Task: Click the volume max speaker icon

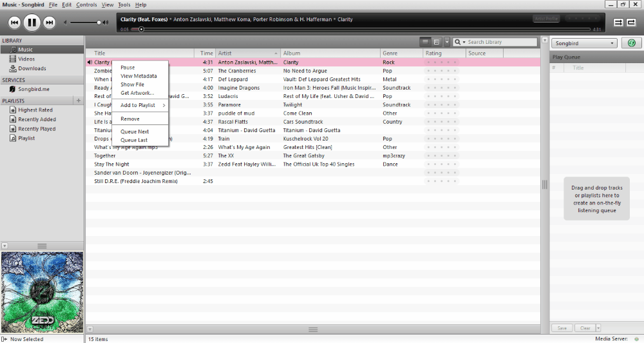Action: tap(106, 23)
